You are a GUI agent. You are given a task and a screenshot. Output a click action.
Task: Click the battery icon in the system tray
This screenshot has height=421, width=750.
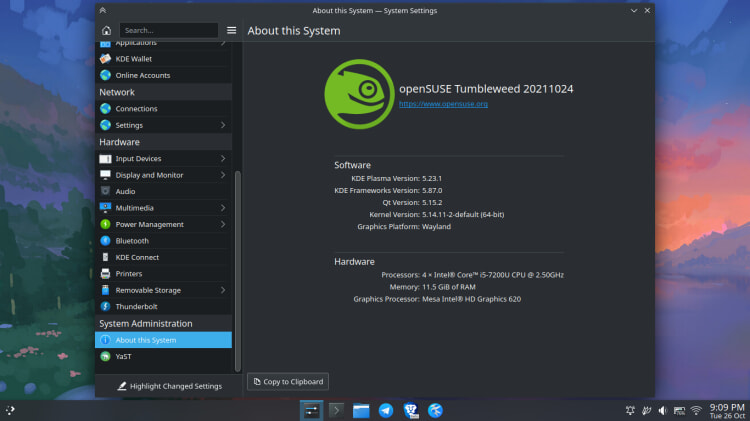(679, 410)
